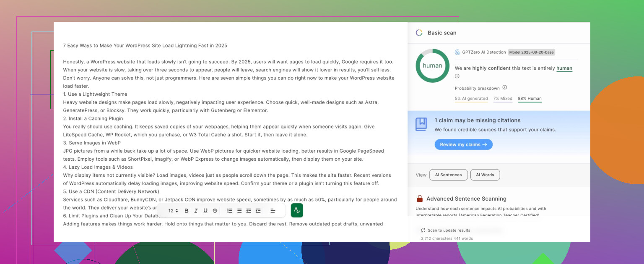The width and height of the screenshot is (644, 264).
Task: Toggle the AI Words view
Action: coord(485,175)
